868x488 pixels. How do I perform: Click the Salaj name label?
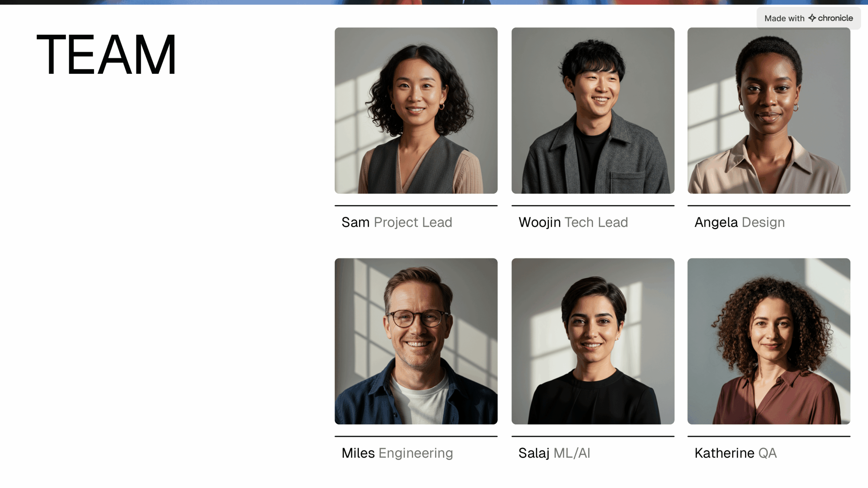(x=534, y=454)
